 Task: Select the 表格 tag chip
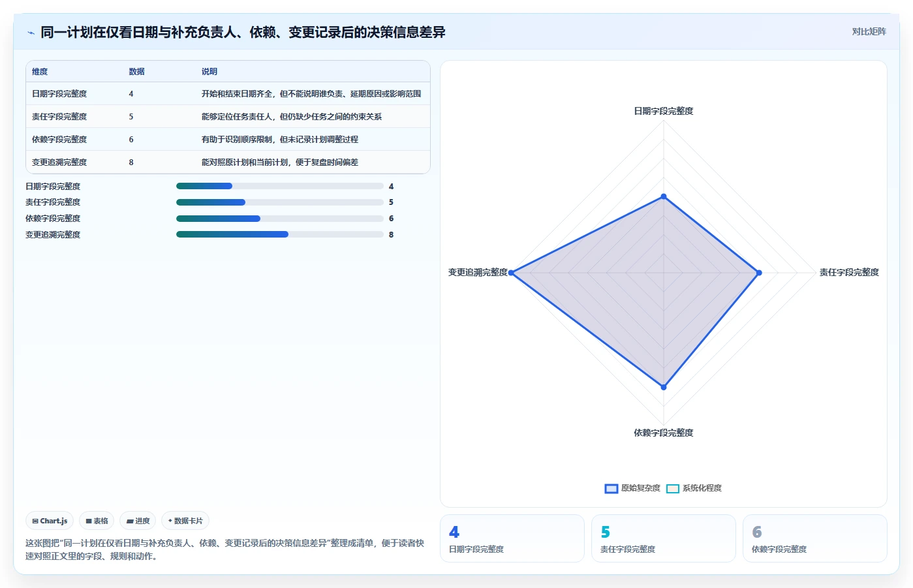[x=97, y=521]
